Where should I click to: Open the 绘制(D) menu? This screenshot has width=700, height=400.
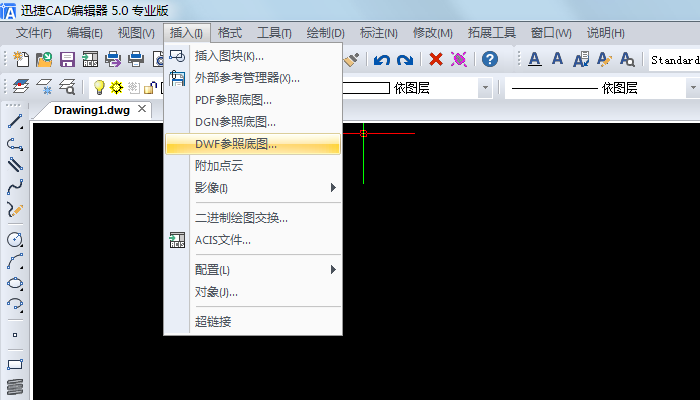326,33
